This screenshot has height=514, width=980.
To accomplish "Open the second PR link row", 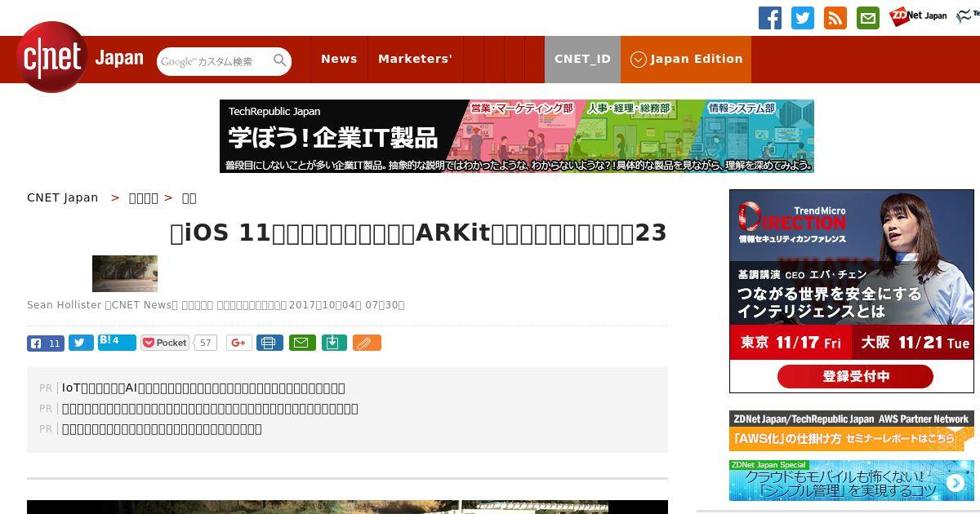I will pyautogui.click(x=210, y=408).
